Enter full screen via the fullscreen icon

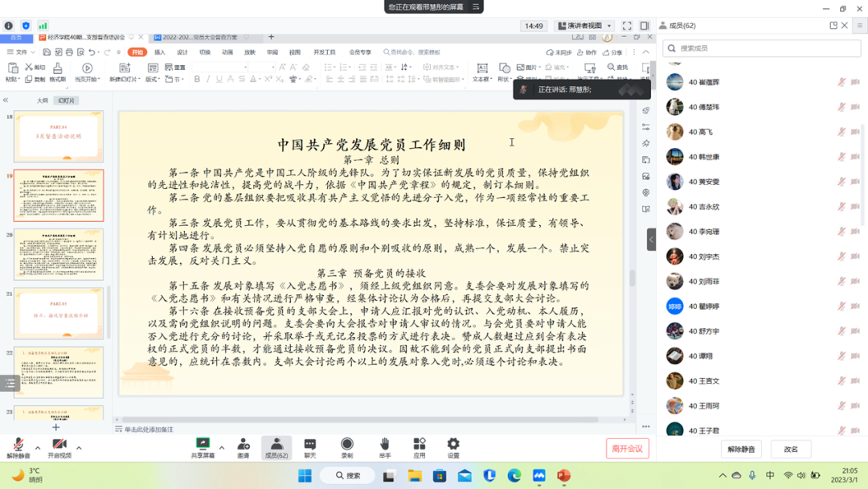627,26
